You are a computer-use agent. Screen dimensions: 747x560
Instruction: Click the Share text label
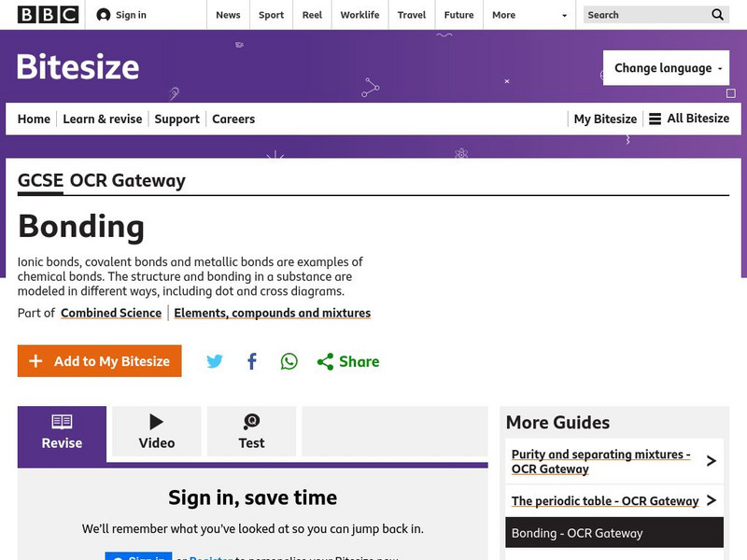click(x=359, y=362)
